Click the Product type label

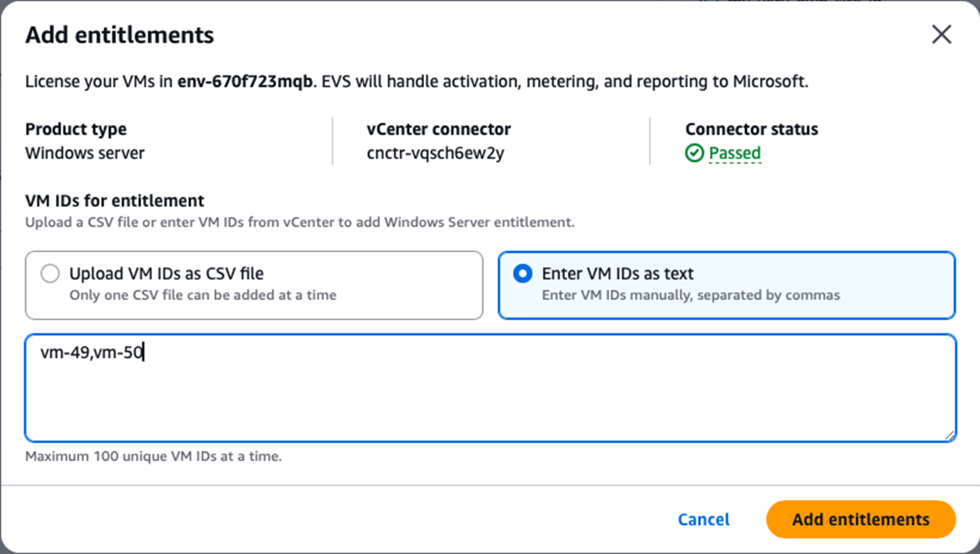(x=75, y=129)
